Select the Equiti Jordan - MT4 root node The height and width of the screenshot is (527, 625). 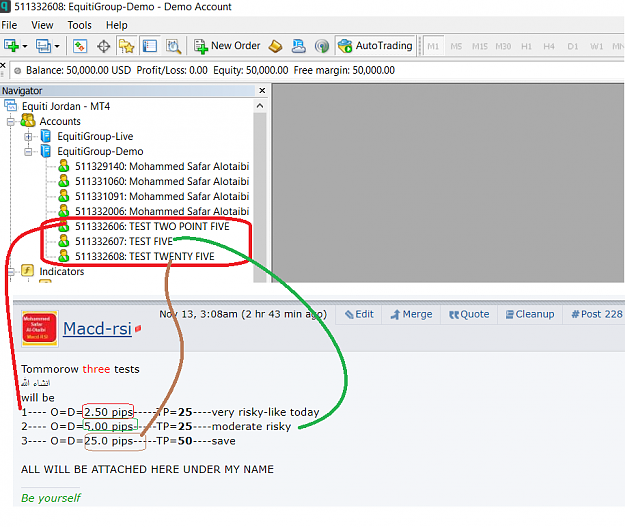click(x=66, y=106)
